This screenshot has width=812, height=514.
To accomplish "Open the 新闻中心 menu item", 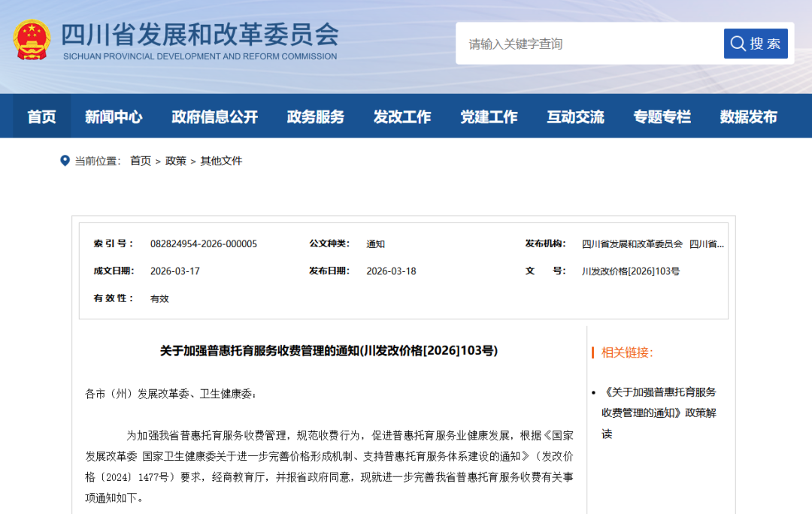I will (x=114, y=116).
